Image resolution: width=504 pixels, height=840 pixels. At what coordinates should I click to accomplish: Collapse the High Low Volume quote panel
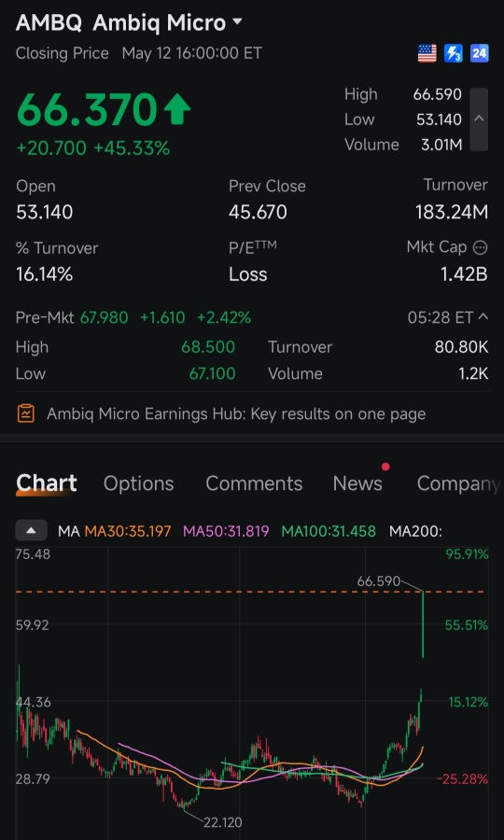coord(479,119)
